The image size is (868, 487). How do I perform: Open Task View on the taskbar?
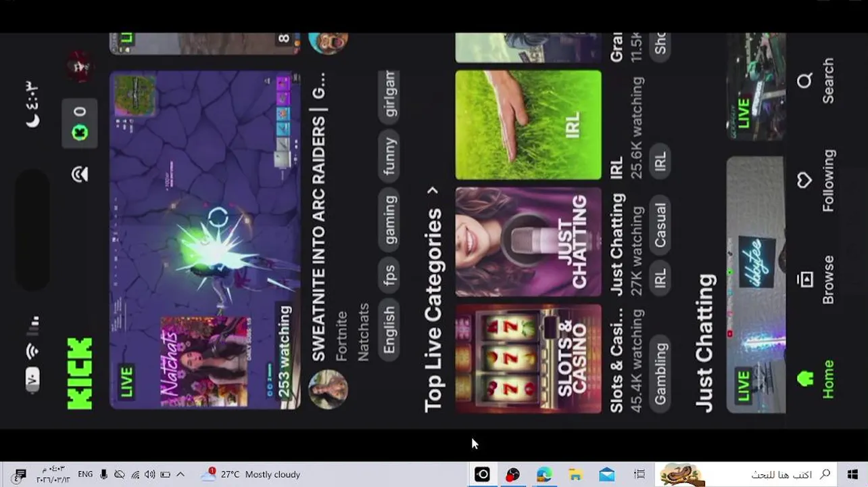pyautogui.click(x=639, y=474)
